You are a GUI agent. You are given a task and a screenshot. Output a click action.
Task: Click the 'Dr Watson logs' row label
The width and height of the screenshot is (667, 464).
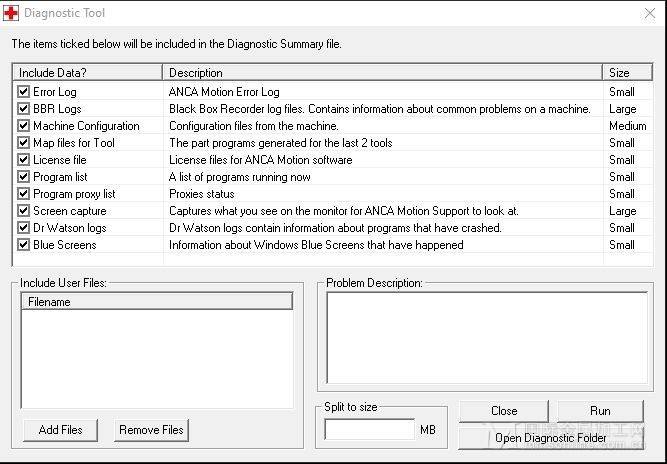[x=70, y=228]
